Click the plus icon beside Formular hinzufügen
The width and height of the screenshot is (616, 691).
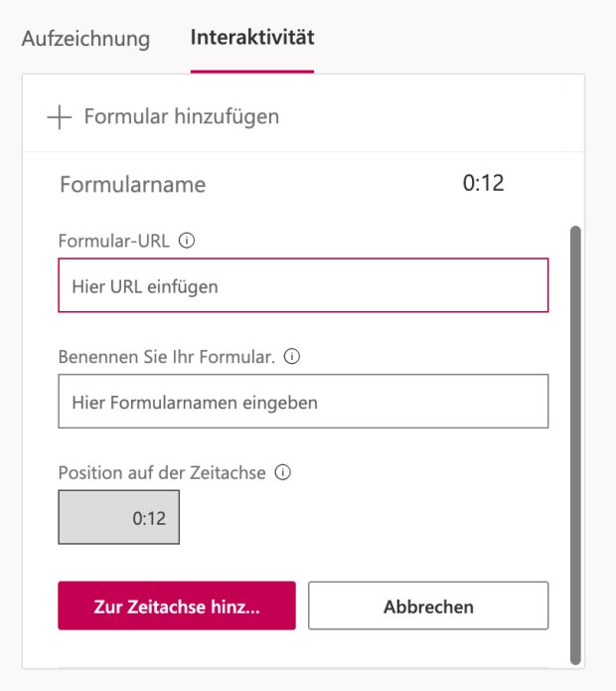(x=60, y=117)
